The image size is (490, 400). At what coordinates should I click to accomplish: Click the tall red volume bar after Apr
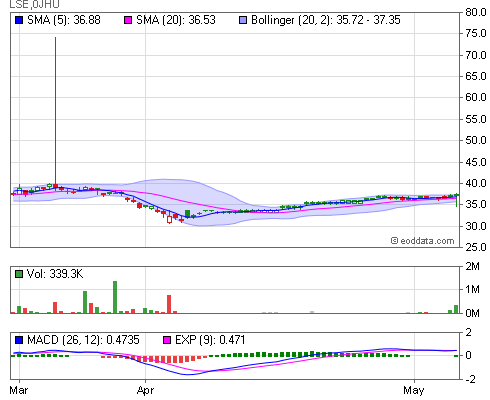click(169, 304)
